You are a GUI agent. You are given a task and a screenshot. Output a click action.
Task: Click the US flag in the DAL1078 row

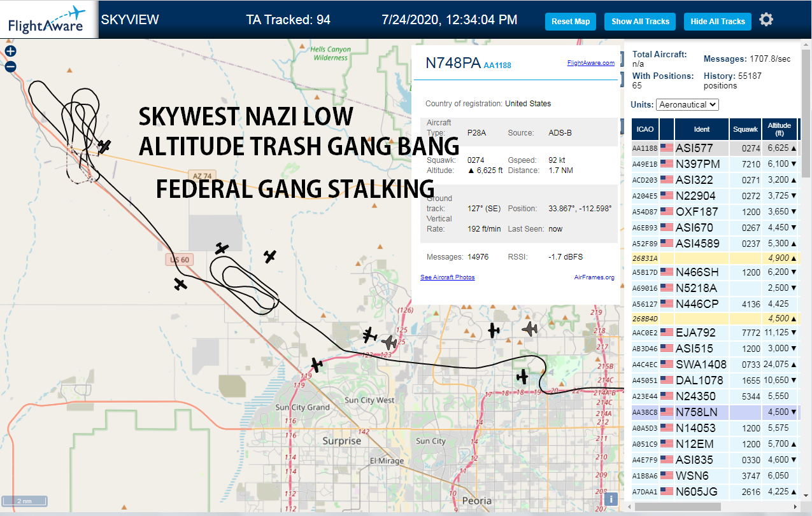point(667,380)
